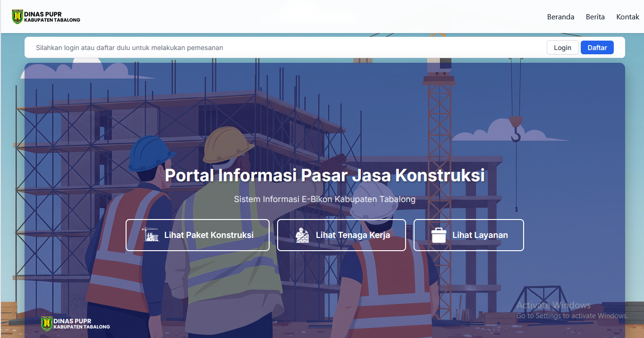Click the crane building icon for Paket Konstruksi
Image resolution: width=644 pixels, height=338 pixels.
point(151,235)
